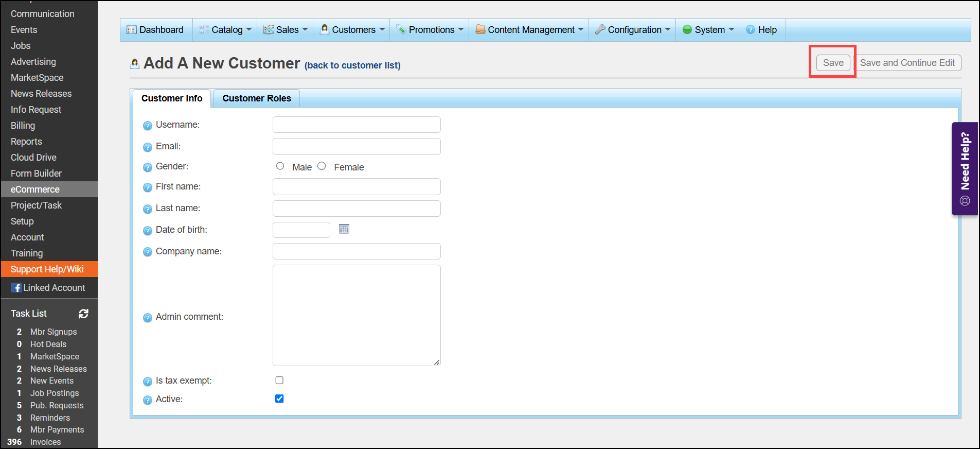Viewport: 980px width, 449px height.
Task: Expand the Content Management dropdown arrow
Action: tap(581, 29)
